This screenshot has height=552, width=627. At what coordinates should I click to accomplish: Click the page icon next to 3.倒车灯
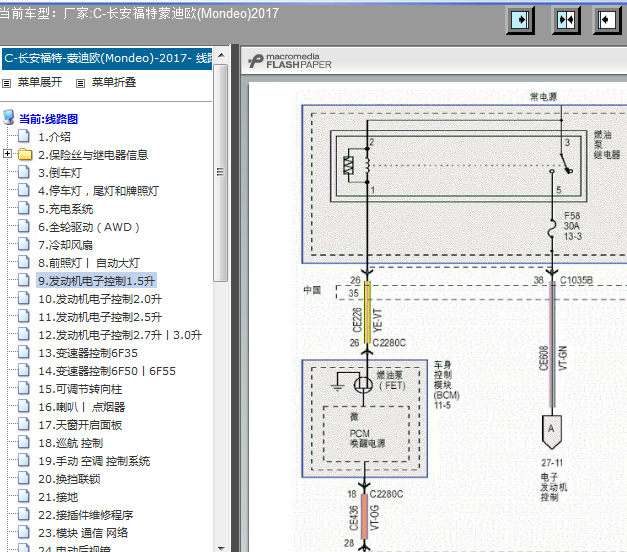(x=24, y=172)
